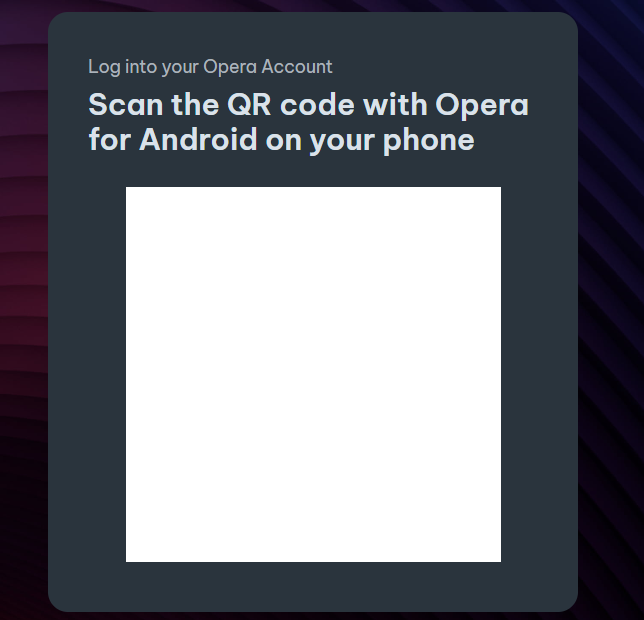Click the 'Log into your Opera Account' text
This screenshot has height=620, width=644.
pos(210,67)
